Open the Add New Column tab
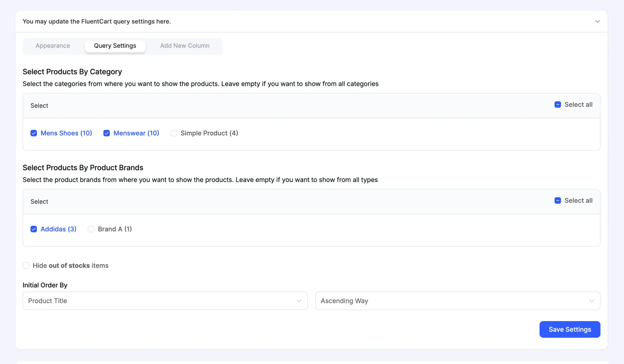 click(x=185, y=46)
